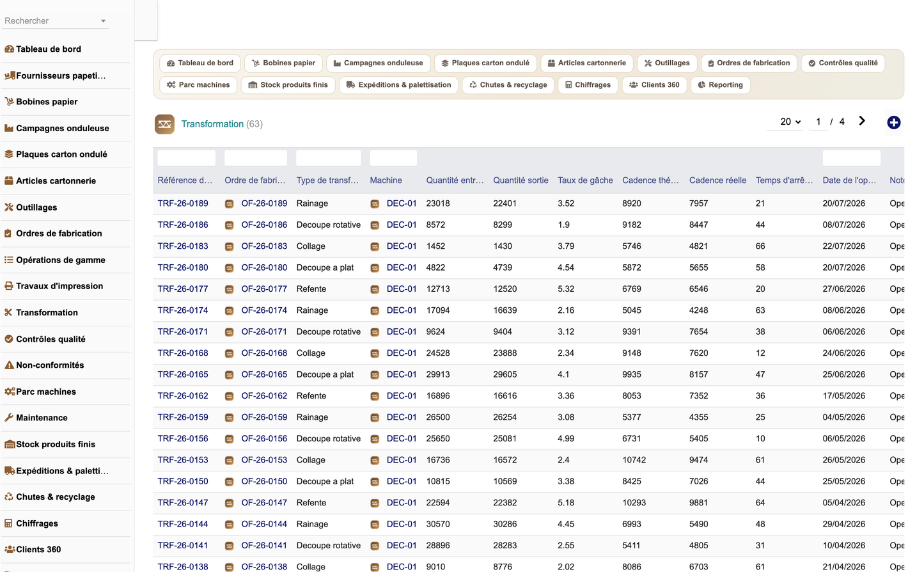Click Bobines papier sidebar icon
The width and height of the screenshot is (924, 572).
[9, 102]
